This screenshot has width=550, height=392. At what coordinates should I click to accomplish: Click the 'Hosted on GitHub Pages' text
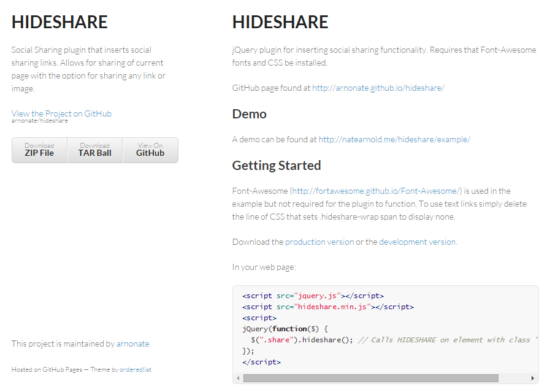click(47, 369)
